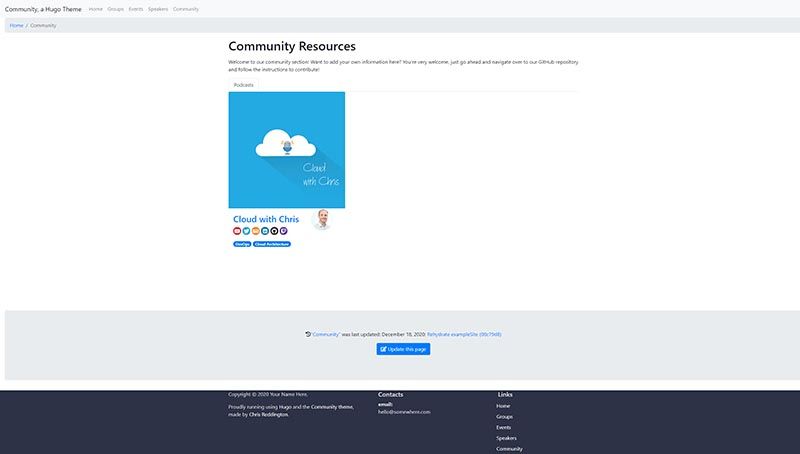Open the Community theme link in footer
Image resolution: width=800 pixels, height=454 pixels.
point(332,407)
